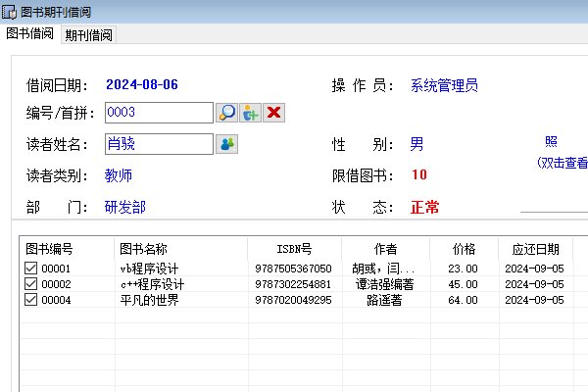Click the reader lookup icon beside 读者姓名
This screenshot has height=392, width=588.
coord(227,144)
